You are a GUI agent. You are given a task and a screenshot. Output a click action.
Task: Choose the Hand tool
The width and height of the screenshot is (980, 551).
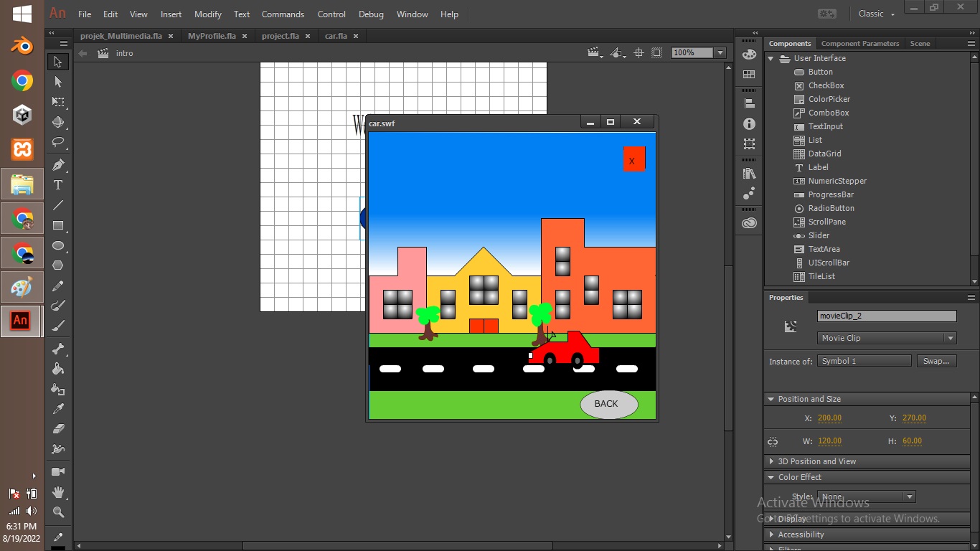click(x=58, y=492)
